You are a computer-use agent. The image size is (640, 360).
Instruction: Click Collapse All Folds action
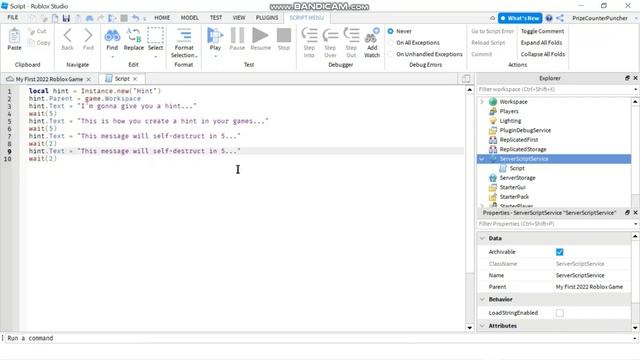pos(543,54)
